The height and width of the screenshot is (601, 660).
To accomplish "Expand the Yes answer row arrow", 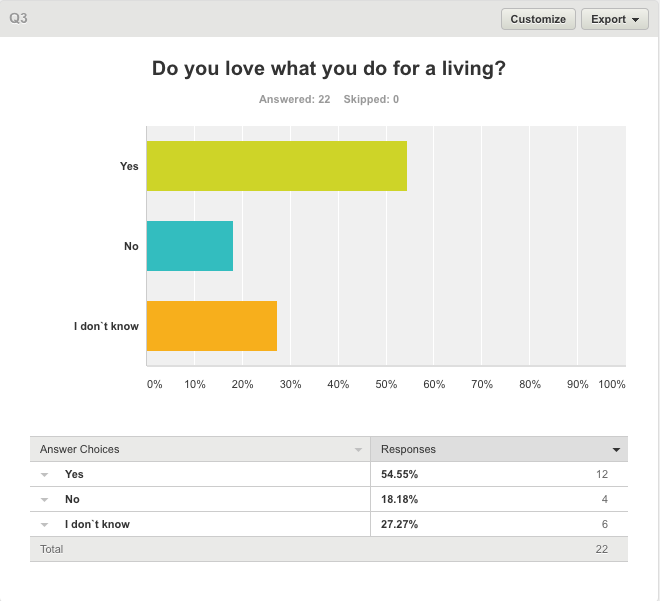I will (45, 475).
